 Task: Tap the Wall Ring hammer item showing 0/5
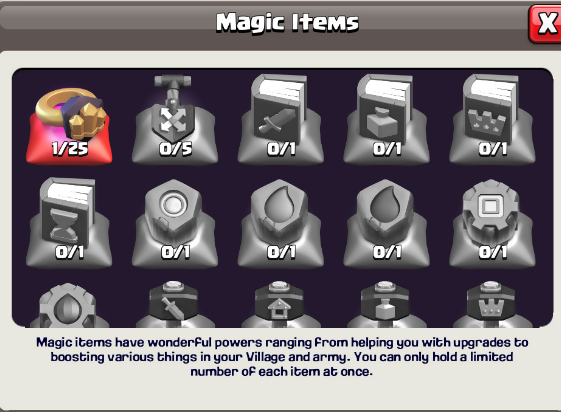(175, 119)
